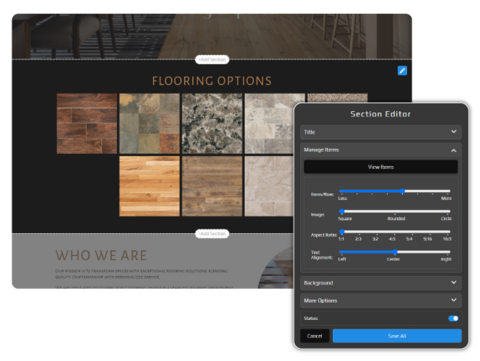Select the slate tile flooring thumbnail

click(149, 124)
